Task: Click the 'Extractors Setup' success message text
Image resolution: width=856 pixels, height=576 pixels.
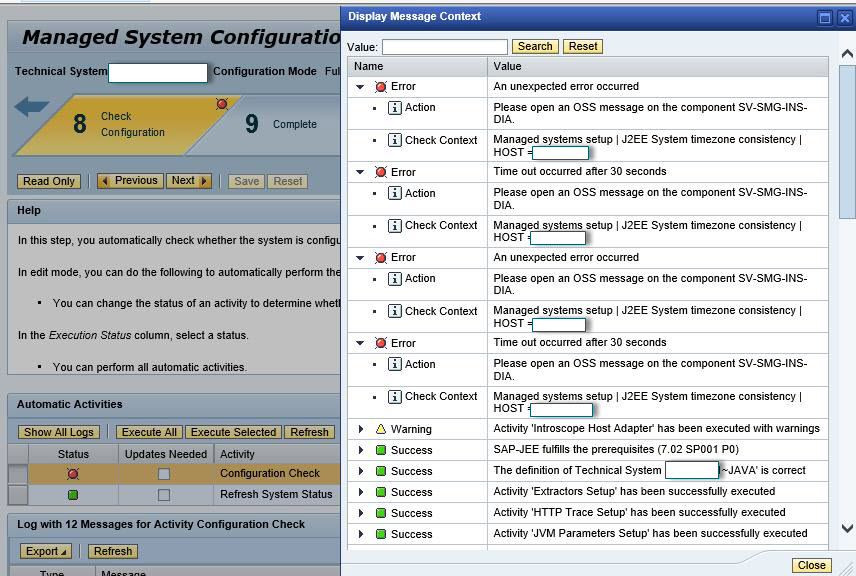Action: click(x=634, y=491)
